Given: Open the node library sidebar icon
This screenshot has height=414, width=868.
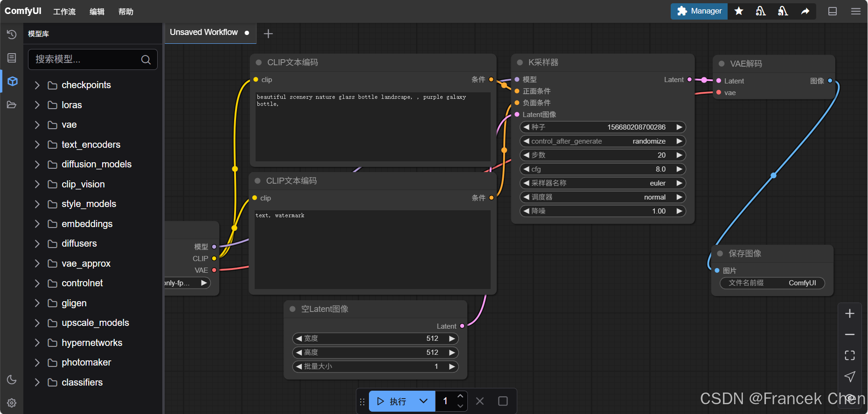Looking at the screenshot, I should pos(12,58).
